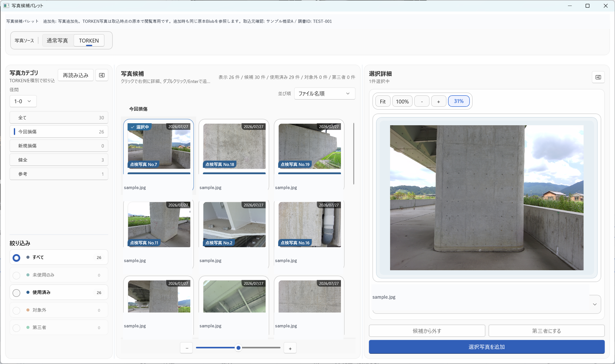Select thumbnail 点検写真 No.2
615x364 pixels.
234,225
